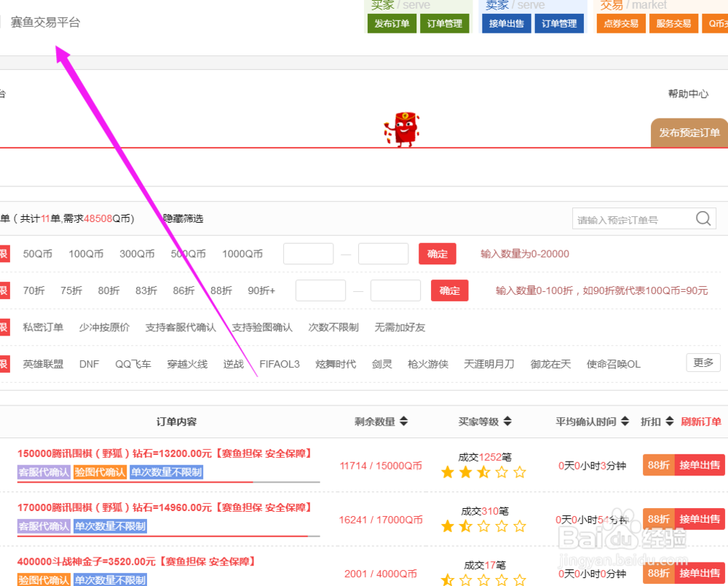Select 次数不限制 filter option
728x586 pixels.
pyautogui.click(x=333, y=328)
